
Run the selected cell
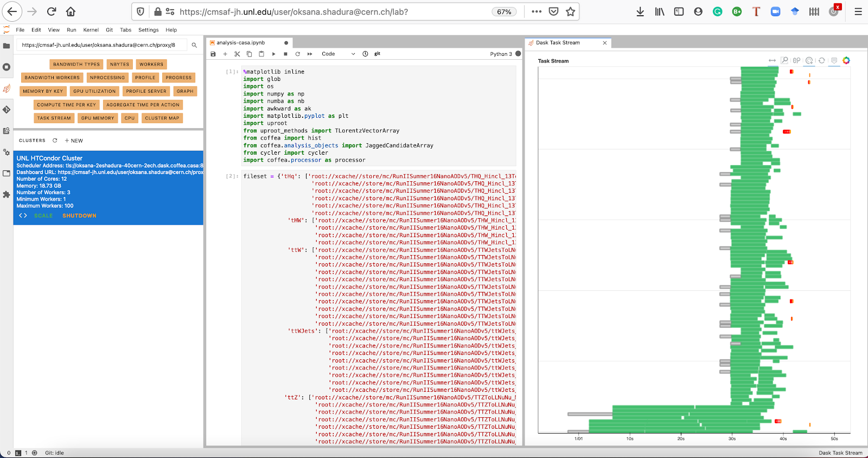click(x=273, y=54)
